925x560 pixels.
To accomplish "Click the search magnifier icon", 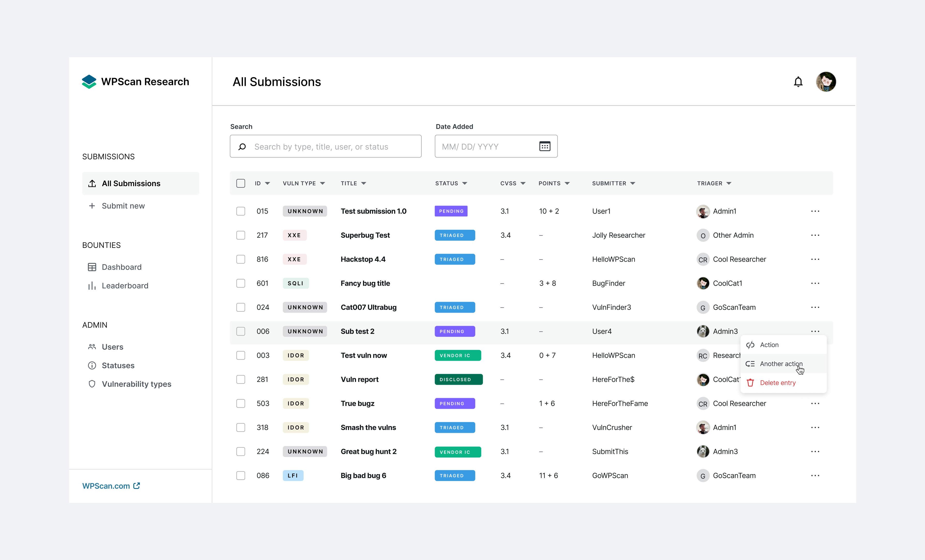I will click(x=242, y=147).
